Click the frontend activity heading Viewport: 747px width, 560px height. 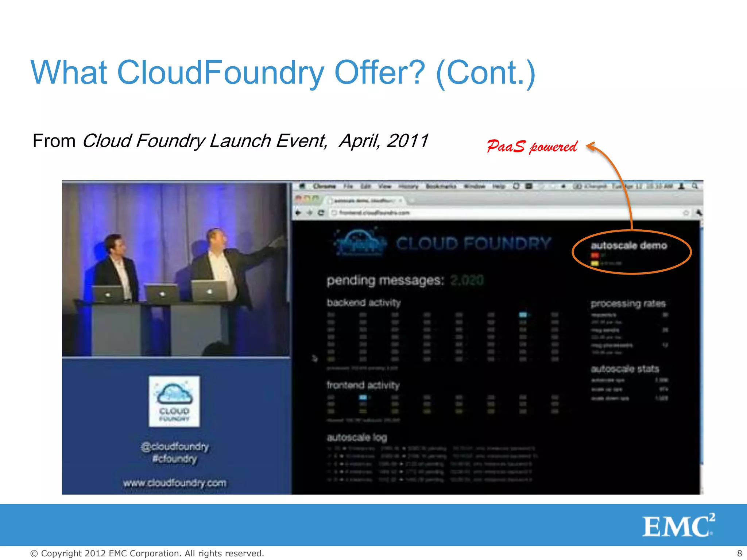pos(363,385)
